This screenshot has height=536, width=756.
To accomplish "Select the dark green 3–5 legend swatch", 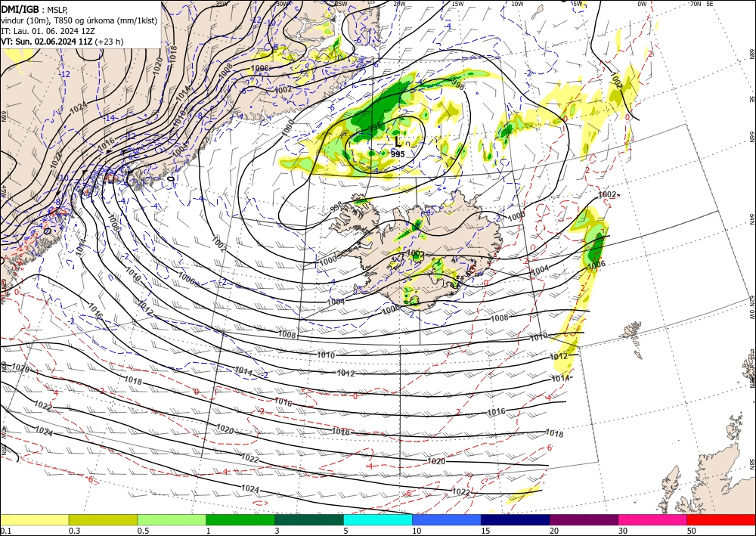I will coord(309,519).
